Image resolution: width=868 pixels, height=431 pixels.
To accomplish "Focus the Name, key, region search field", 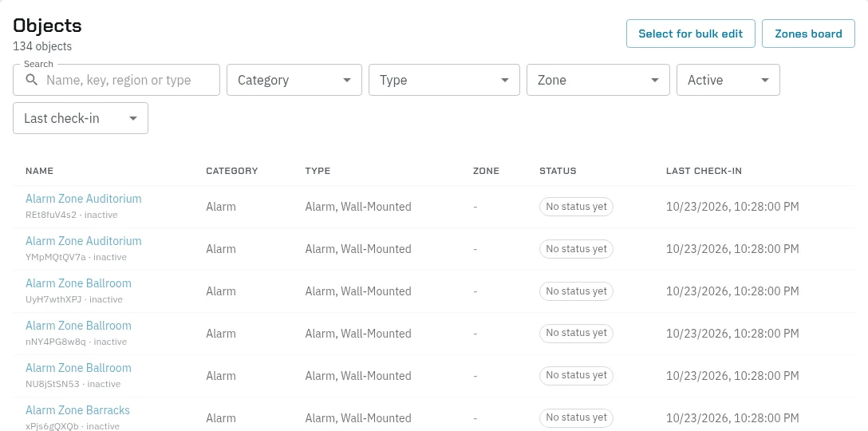I will pyautogui.click(x=116, y=80).
